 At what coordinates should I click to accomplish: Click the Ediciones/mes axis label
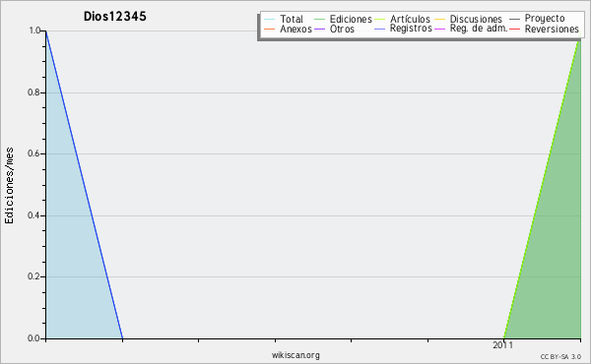tap(9, 186)
